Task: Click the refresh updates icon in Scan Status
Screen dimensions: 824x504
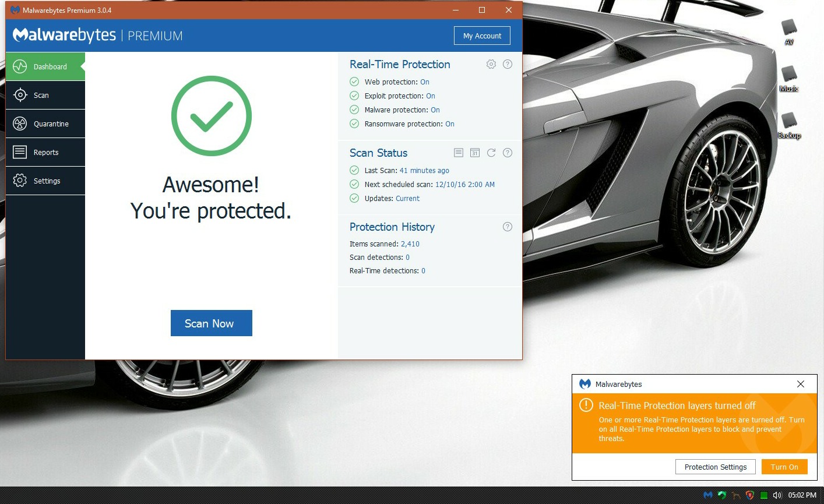Action: point(491,153)
